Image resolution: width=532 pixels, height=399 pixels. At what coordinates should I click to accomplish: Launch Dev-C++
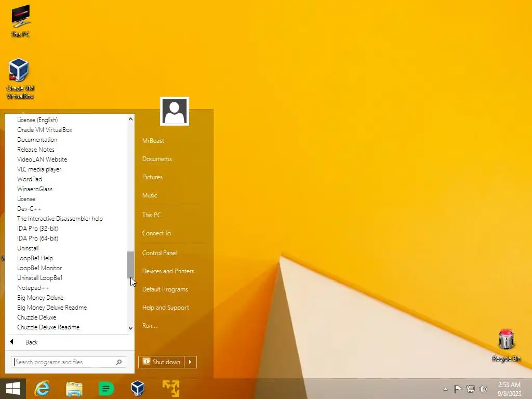[29, 209]
